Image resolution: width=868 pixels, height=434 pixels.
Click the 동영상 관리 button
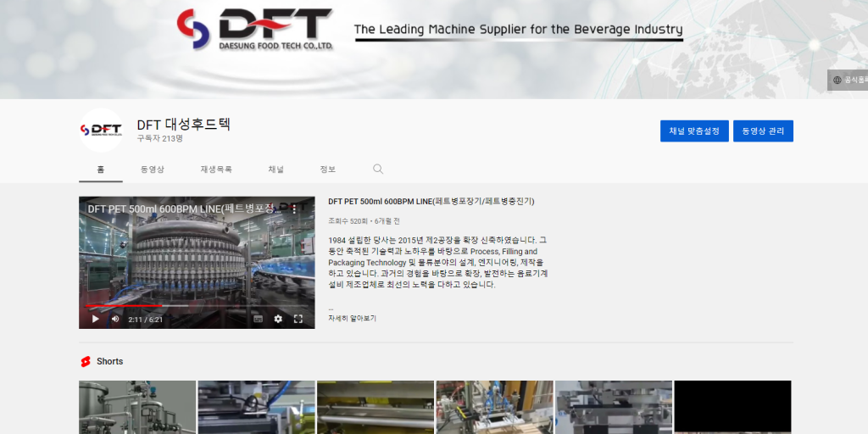(x=763, y=131)
